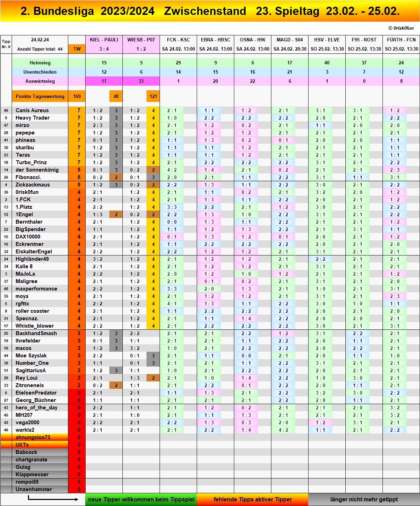Screen dimensions: 420x506
Task: Select tipper name Babcock
Action: (26, 452)
